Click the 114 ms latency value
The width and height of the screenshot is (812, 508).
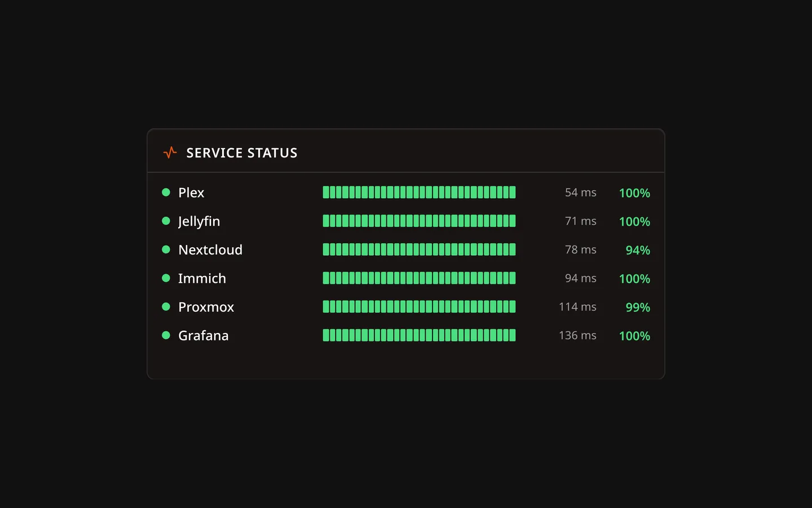[577, 307]
